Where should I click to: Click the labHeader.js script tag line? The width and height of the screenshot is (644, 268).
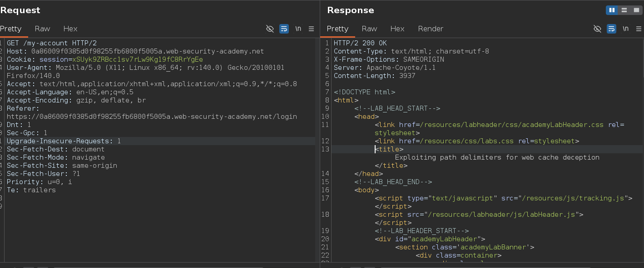pyautogui.click(x=479, y=214)
